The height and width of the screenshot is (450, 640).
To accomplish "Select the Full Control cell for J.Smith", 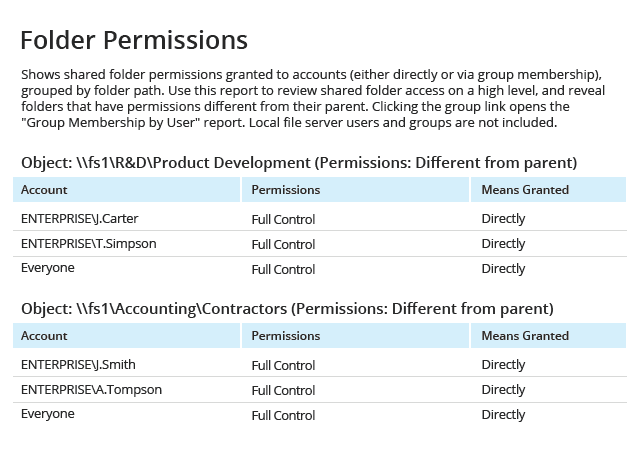I will 283,365.
